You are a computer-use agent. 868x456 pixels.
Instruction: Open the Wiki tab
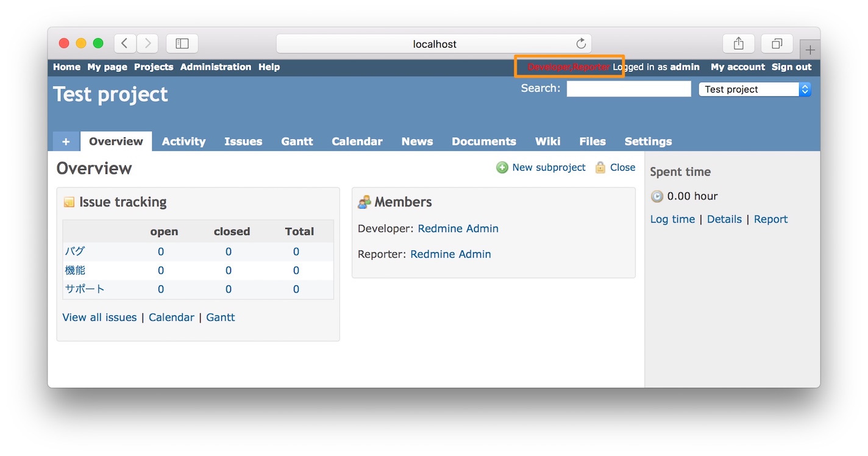click(x=548, y=141)
